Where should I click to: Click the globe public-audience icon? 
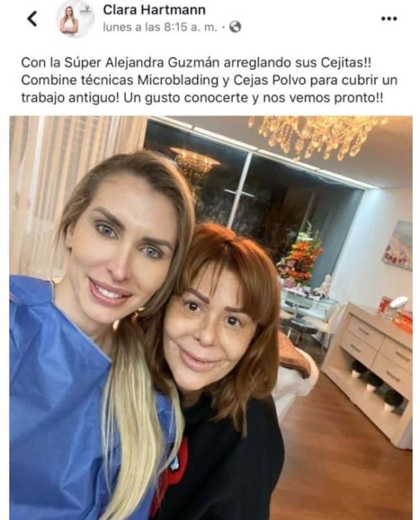(235, 27)
